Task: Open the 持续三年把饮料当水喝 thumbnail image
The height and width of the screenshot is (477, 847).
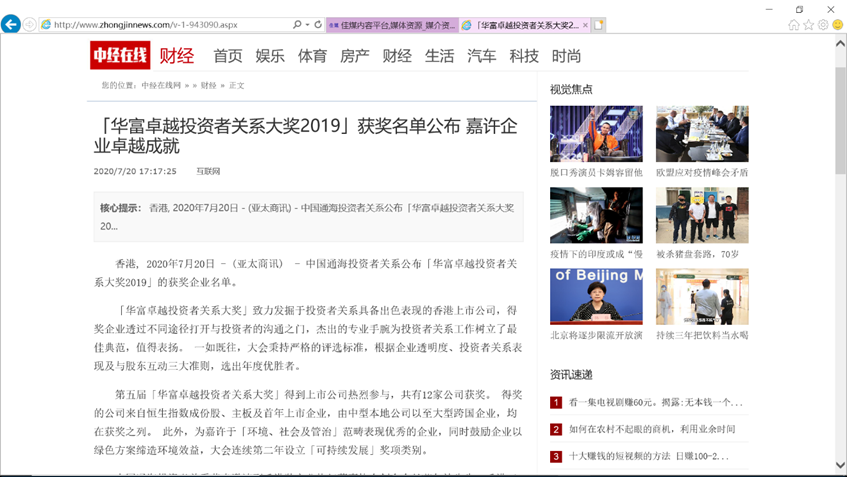Action: click(702, 297)
